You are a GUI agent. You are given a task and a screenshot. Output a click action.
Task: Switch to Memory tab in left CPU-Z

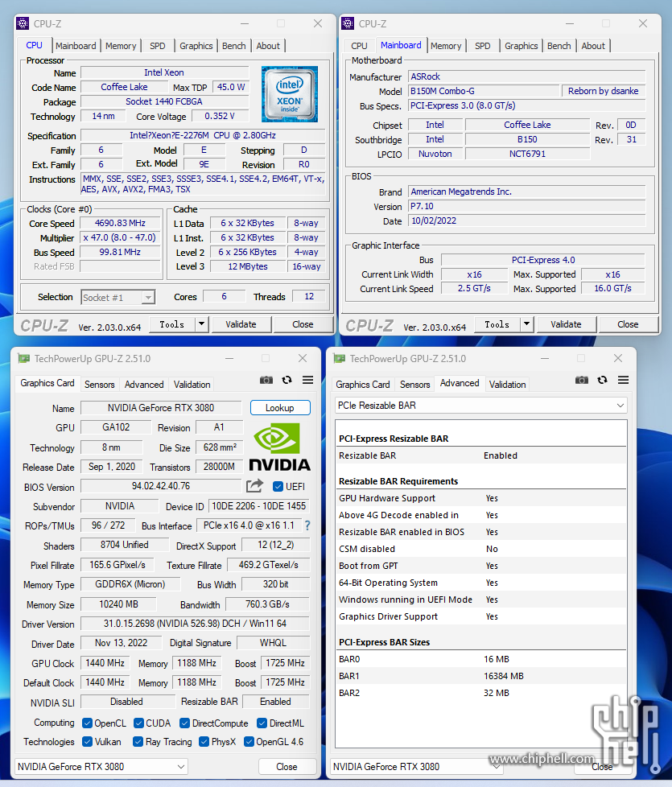(121, 46)
